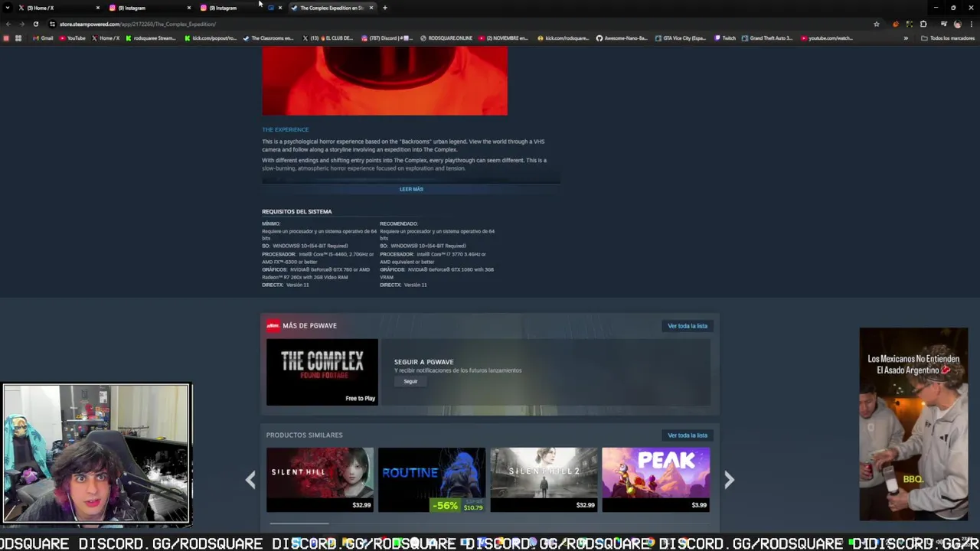View full PGWAVE list via Ver toda la lista
The image size is (980, 551).
point(688,326)
